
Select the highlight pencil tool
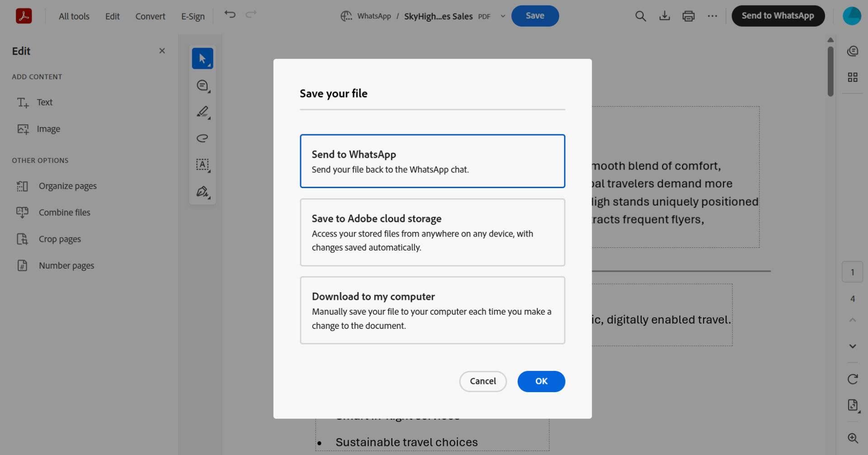(202, 112)
